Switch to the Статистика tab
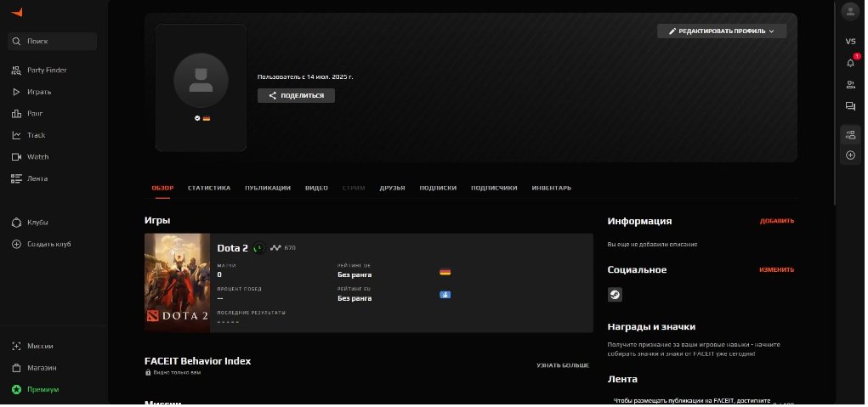The image size is (868, 407). click(208, 188)
